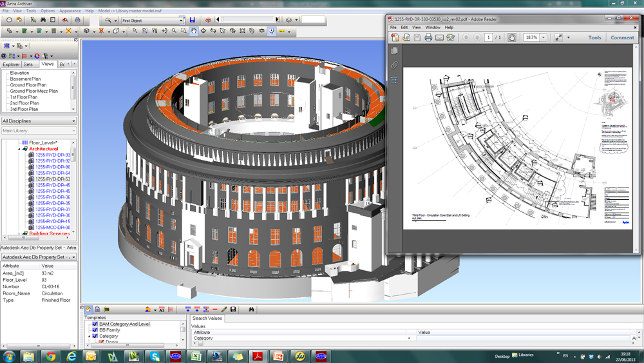Click the Adobe Reader print icon

pyautogui.click(x=428, y=37)
